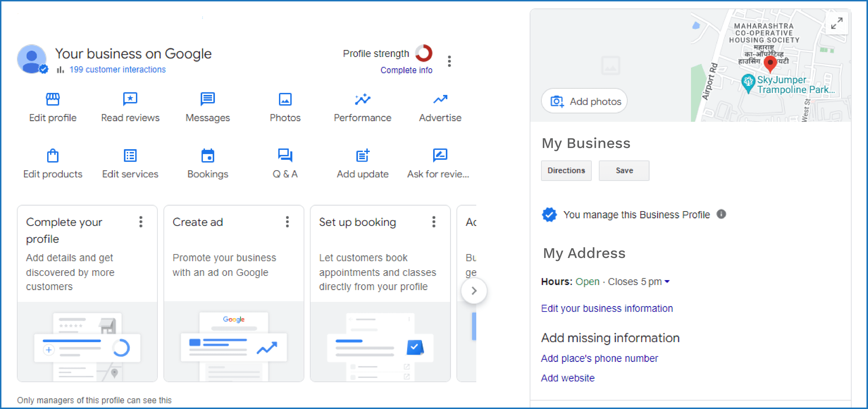
Task: Open the Q & A chat icon
Action: (285, 156)
